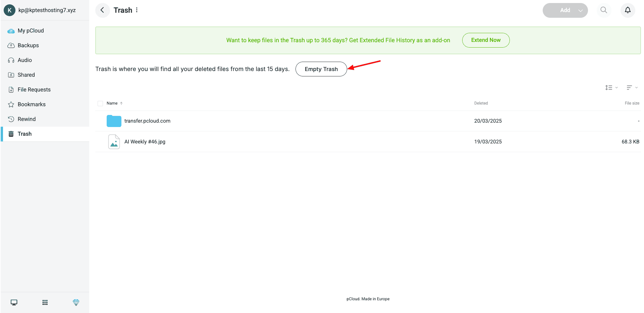Open the sort options dropdown
The image size is (644, 313).
(x=632, y=88)
